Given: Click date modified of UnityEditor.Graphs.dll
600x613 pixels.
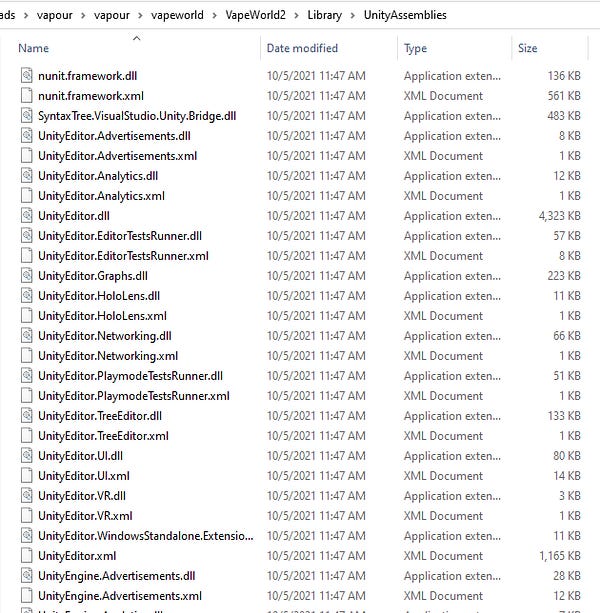Looking at the screenshot, I should pos(316,276).
